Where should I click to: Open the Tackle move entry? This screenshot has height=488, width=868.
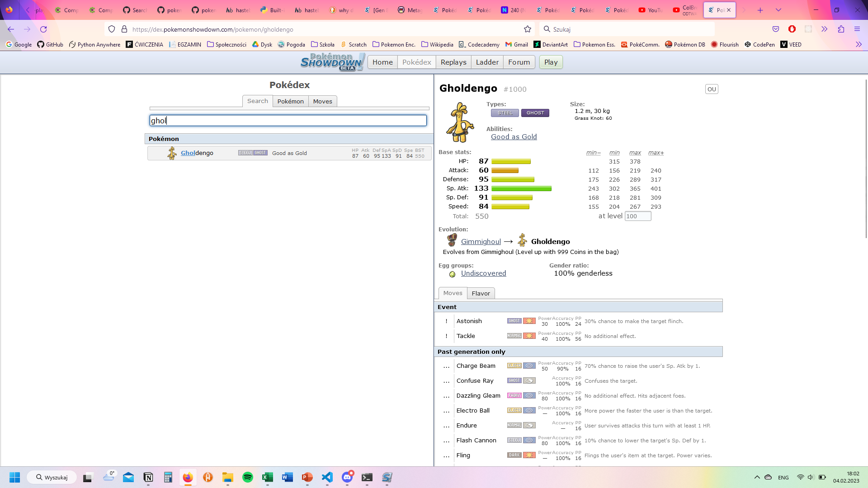click(x=578, y=336)
